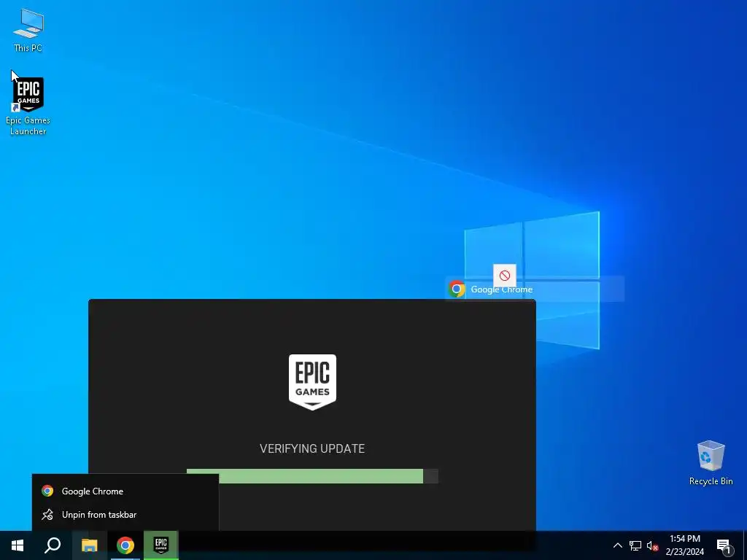Click the Epic Games logo in updater
747x560 pixels.
click(x=312, y=382)
